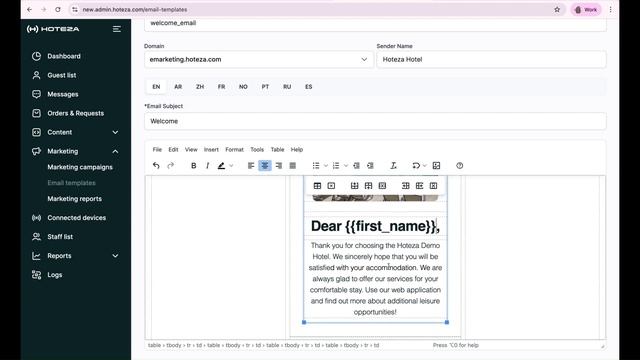The height and width of the screenshot is (360, 640).
Task: Switch to the PT language tab
Action: point(265,87)
